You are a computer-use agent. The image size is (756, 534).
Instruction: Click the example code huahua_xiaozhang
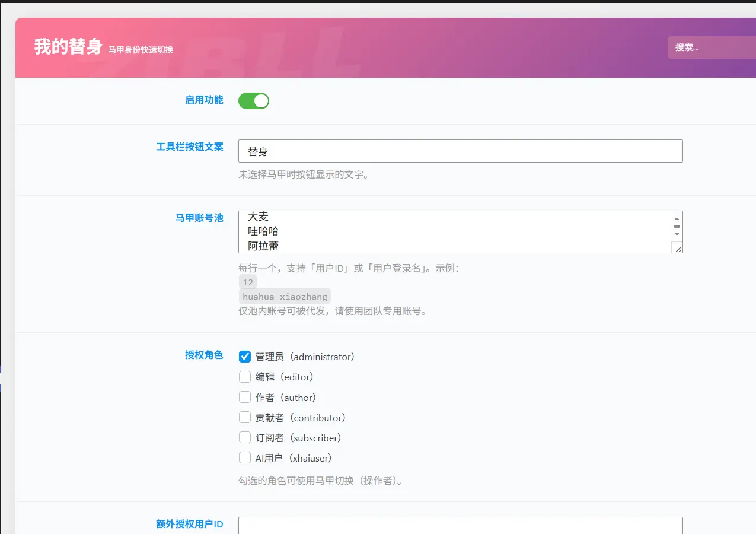coord(285,297)
